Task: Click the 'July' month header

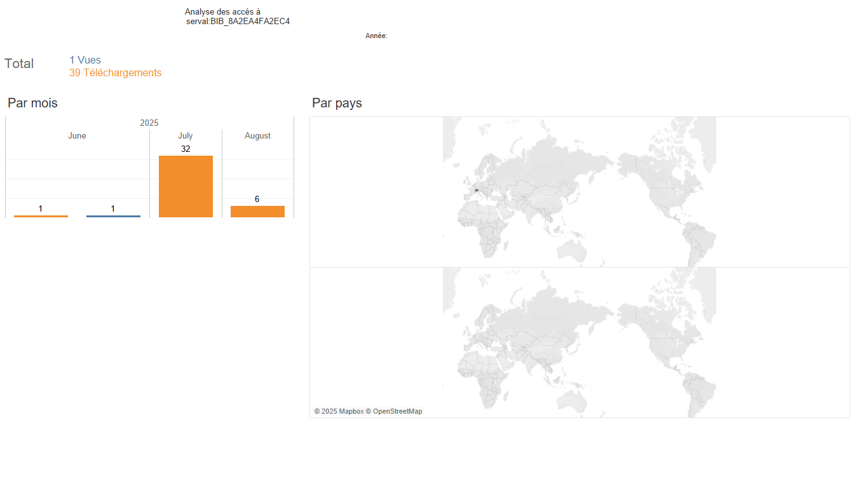Action: pyautogui.click(x=186, y=136)
